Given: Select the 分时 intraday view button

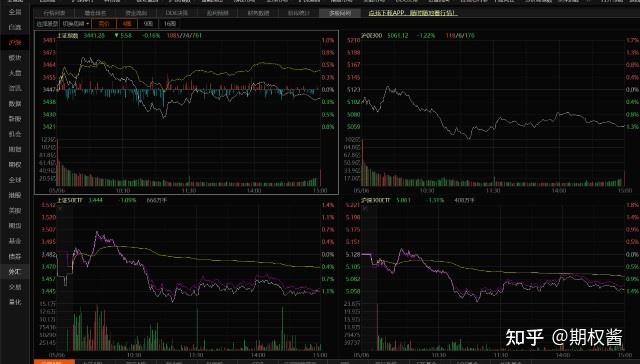Looking at the screenshot, I should click(104, 24).
